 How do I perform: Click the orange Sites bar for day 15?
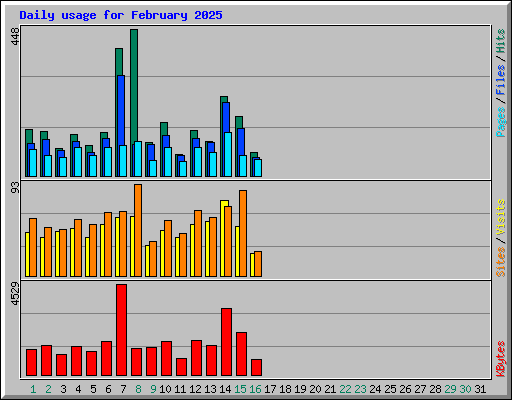(243, 233)
